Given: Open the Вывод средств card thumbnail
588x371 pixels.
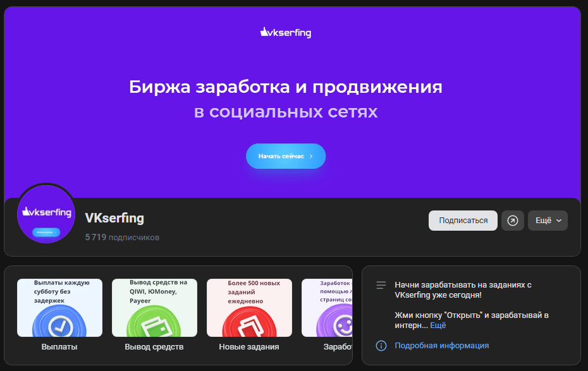Looking at the screenshot, I should coord(154,308).
